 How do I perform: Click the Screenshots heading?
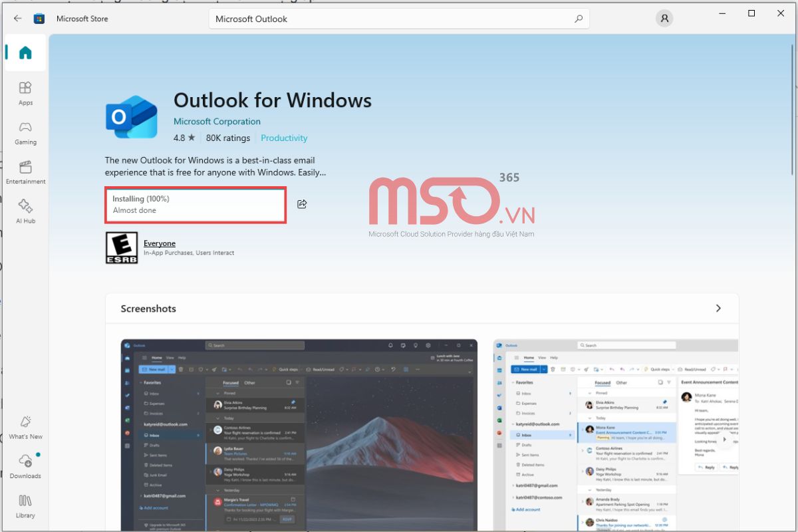tap(148, 309)
